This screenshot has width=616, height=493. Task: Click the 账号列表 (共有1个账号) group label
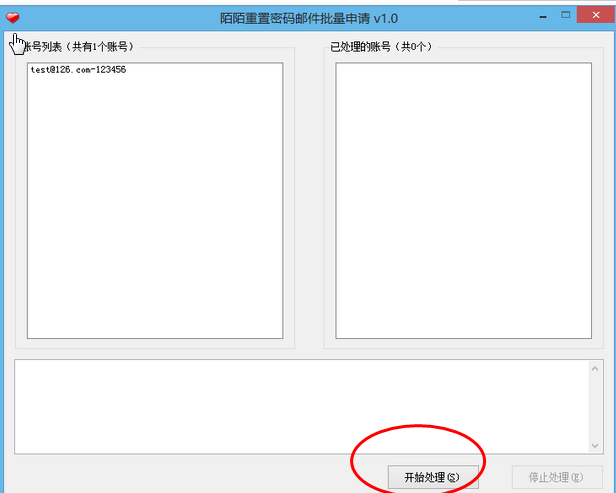(77, 47)
